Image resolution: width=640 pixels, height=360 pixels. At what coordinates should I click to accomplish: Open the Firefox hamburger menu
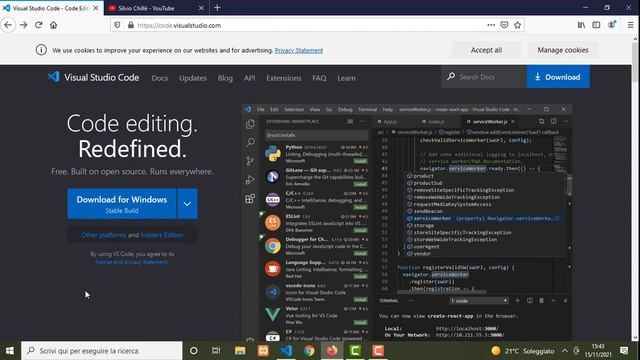pos(631,25)
